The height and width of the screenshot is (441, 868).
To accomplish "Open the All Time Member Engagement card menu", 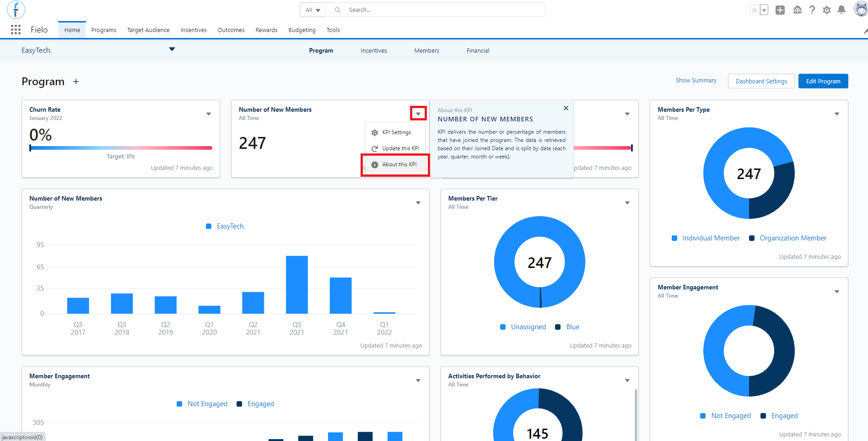I will (837, 292).
